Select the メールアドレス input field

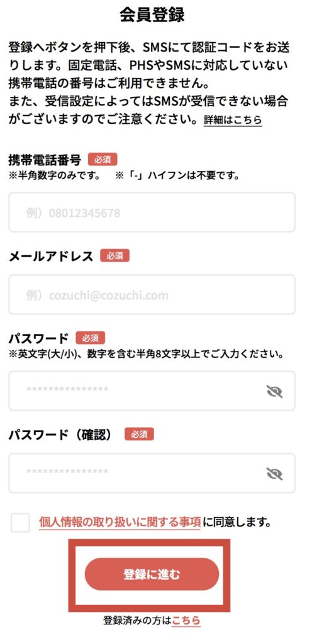152,295
